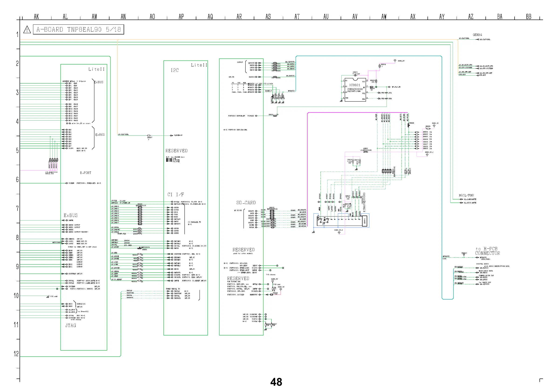Click the ground symbol under IC8601 VSS

341,101
